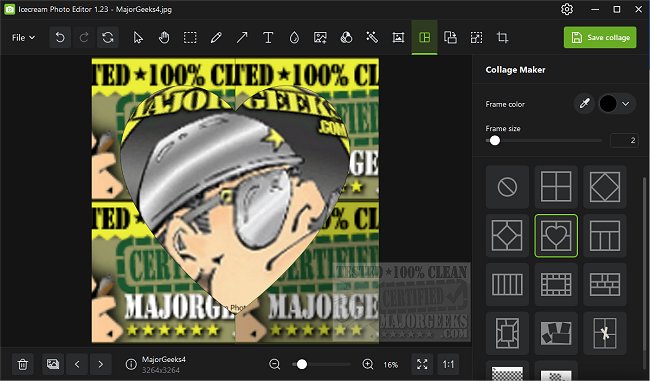The width and height of the screenshot is (650, 381).
Task: Select the hand pan tool
Action: (x=164, y=38)
